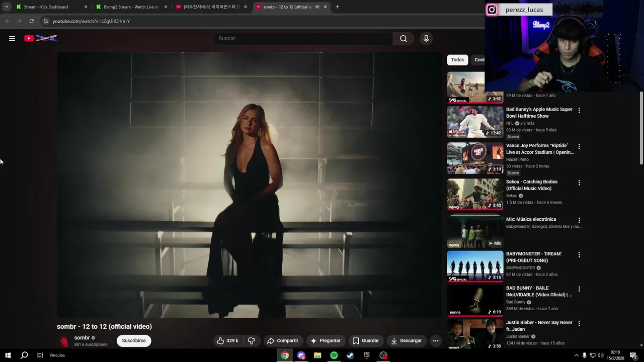
Task: Click the page vertical scrollbar
Action: point(641,128)
